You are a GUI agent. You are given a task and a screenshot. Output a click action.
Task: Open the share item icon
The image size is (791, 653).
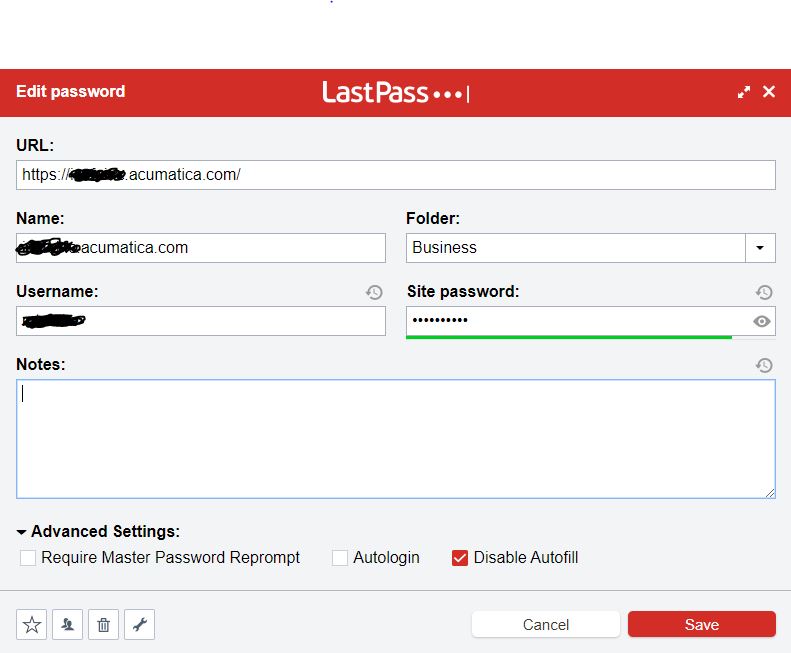(x=68, y=624)
